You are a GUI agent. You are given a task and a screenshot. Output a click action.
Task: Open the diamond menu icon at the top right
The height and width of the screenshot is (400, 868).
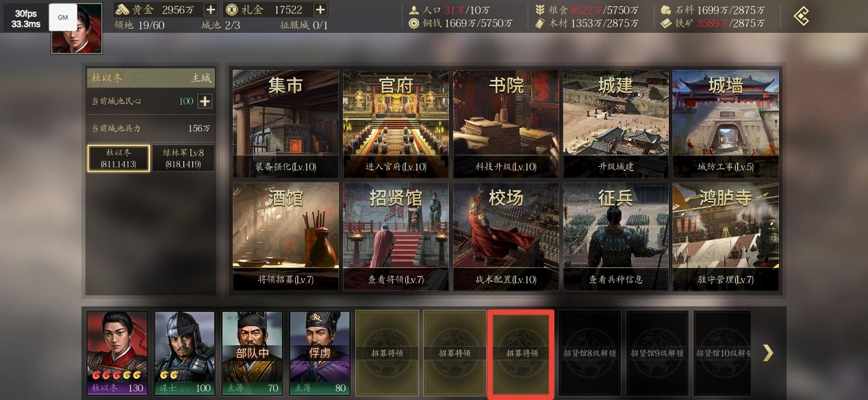pyautogui.click(x=801, y=16)
